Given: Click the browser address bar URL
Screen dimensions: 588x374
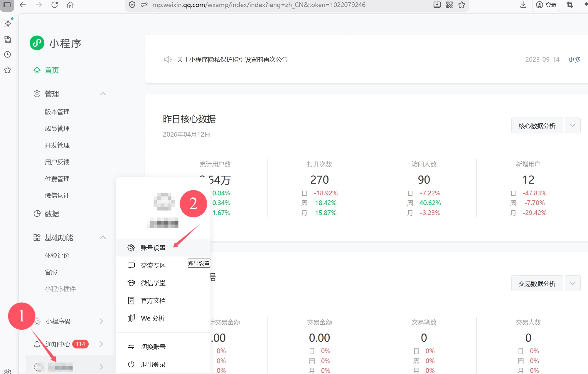Looking at the screenshot, I should tap(258, 5).
